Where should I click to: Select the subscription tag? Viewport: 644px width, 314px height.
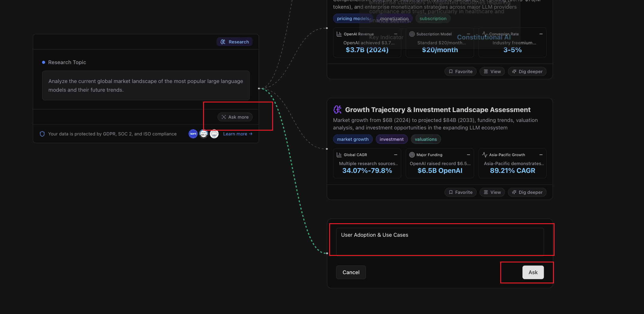(433, 19)
